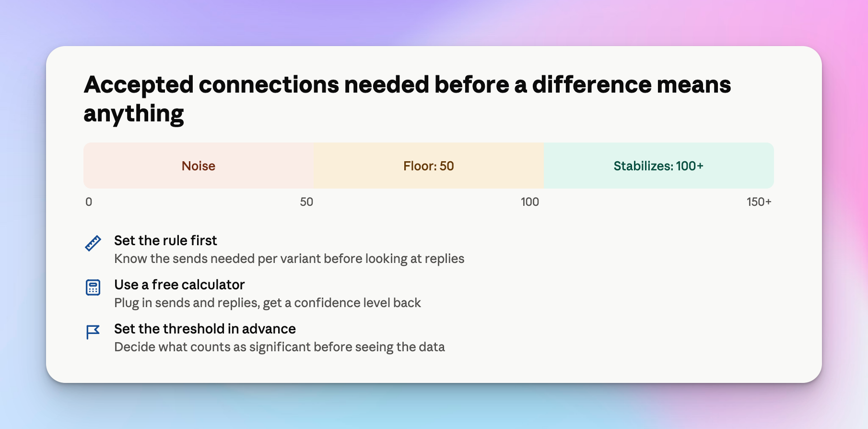Click the Stabilizes: 100+ label text

coord(658,166)
